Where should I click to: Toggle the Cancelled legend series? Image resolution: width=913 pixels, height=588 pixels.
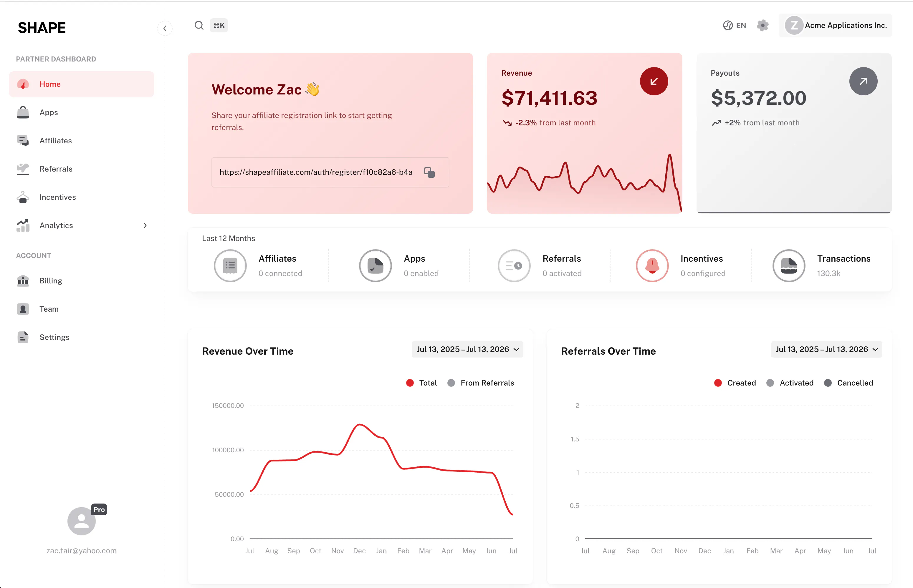click(848, 383)
